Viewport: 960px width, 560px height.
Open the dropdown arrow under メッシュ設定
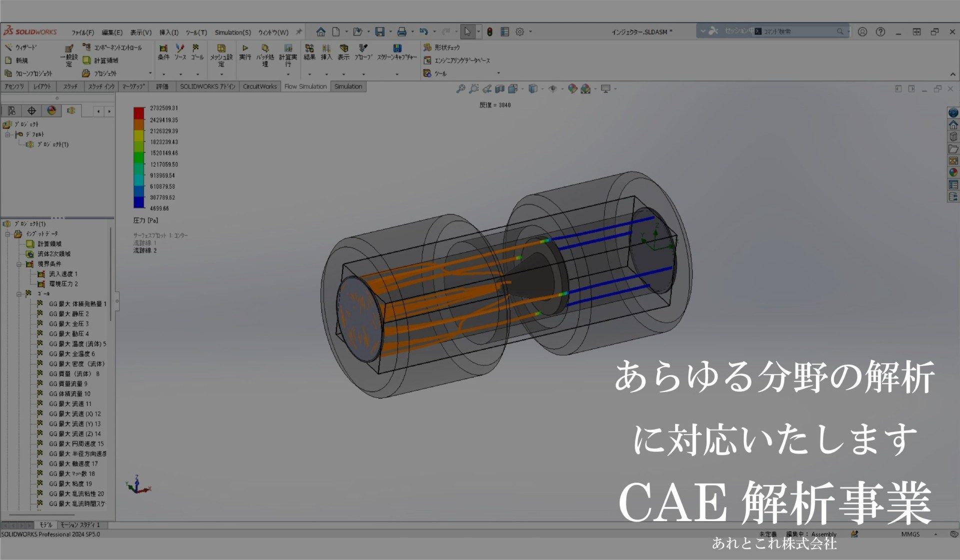[221, 74]
